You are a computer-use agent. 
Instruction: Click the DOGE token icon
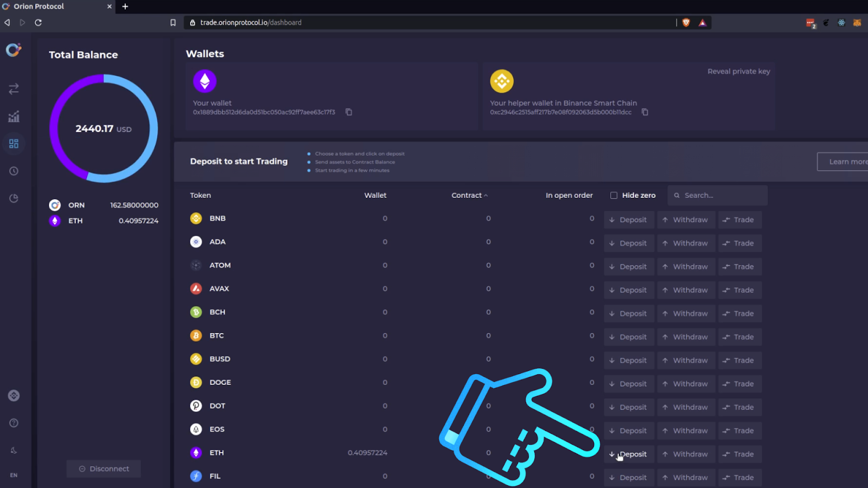pyautogui.click(x=196, y=382)
